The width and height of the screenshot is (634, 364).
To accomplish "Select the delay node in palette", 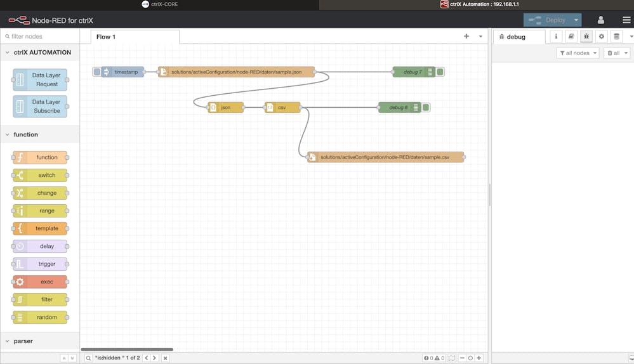I will (x=40, y=246).
